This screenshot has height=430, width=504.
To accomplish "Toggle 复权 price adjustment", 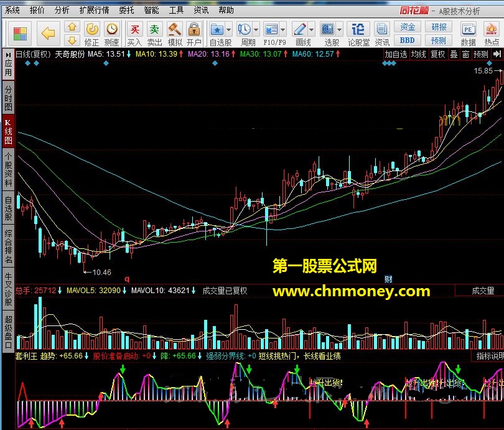I will [x=438, y=54].
